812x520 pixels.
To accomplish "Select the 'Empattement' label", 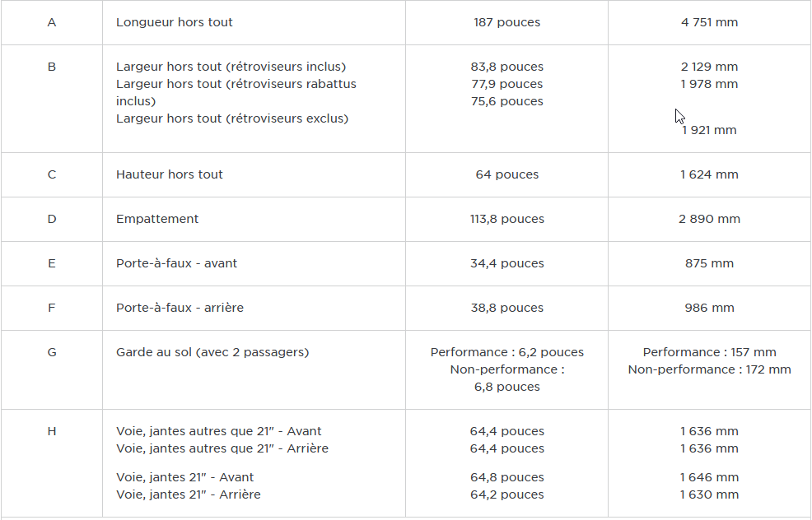I will [x=157, y=219].
